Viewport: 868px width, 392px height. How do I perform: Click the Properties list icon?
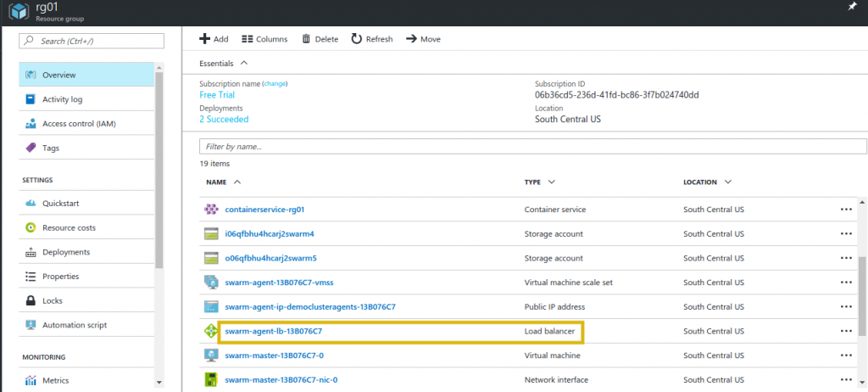(31, 276)
